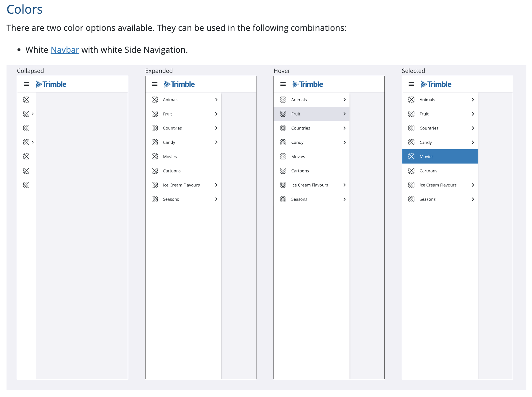Click the last icon in Collapsed sidebar

click(26, 185)
